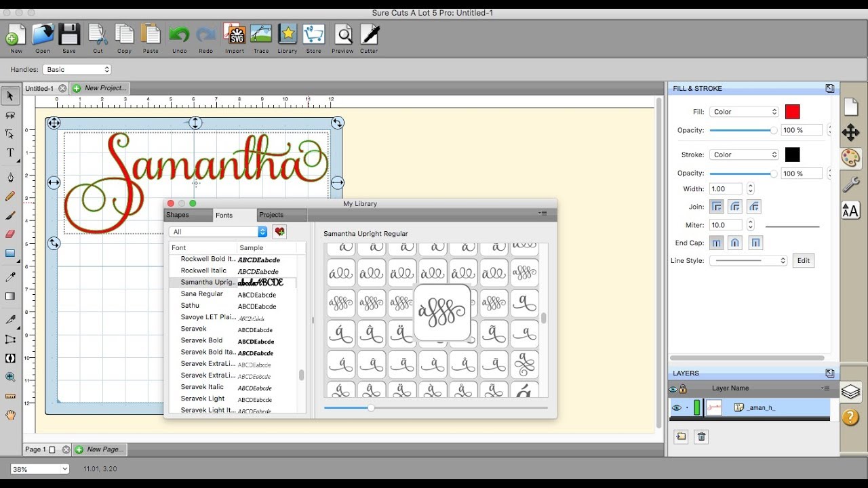Click the New Page button
The image size is (868, 488).
point(100,449)
